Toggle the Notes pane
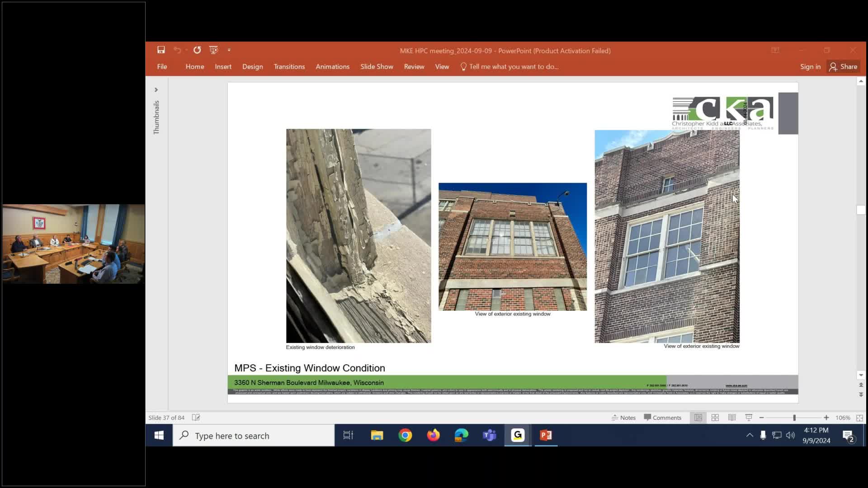The width and height of the screenshot is (868, 488). (623, 418)
